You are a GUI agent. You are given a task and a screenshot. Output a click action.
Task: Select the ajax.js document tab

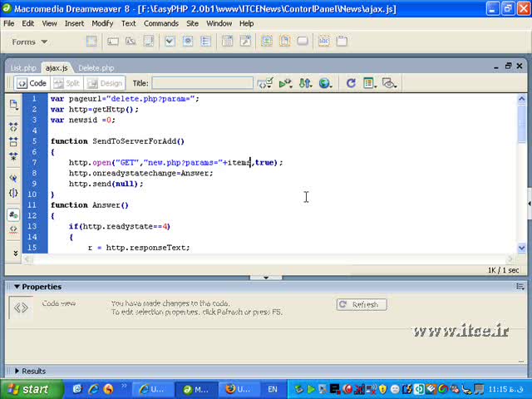coord(57,68)
